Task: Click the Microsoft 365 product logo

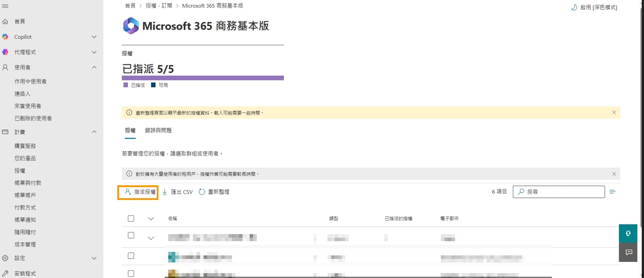Action: point(131,26)
